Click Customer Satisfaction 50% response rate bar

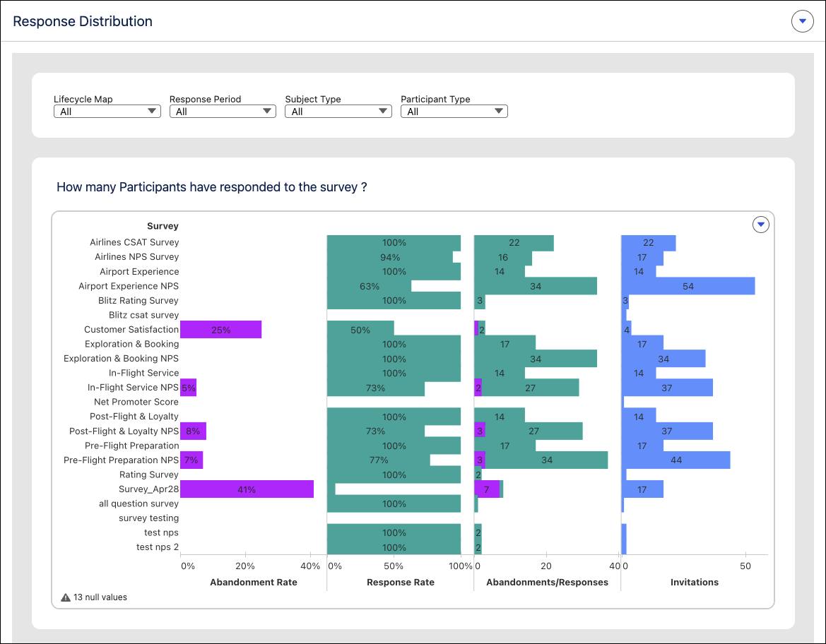[x=360, y=330]
